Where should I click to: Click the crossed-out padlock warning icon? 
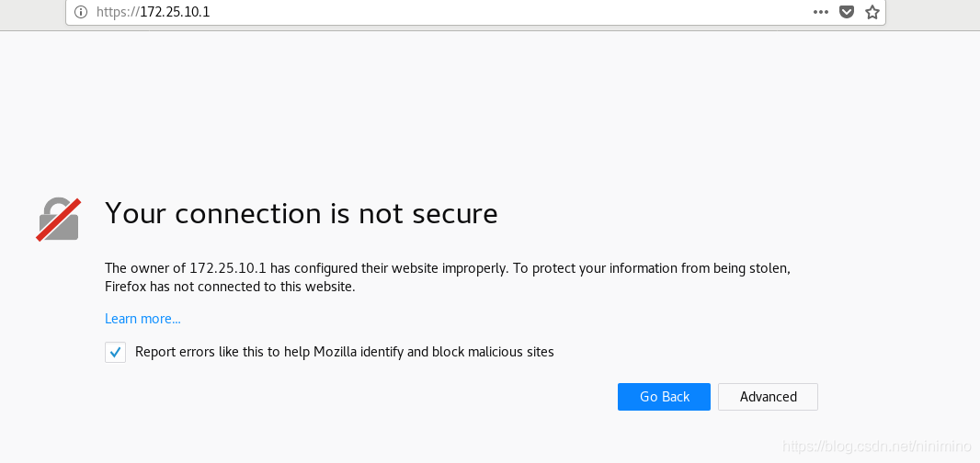[59, 220]
